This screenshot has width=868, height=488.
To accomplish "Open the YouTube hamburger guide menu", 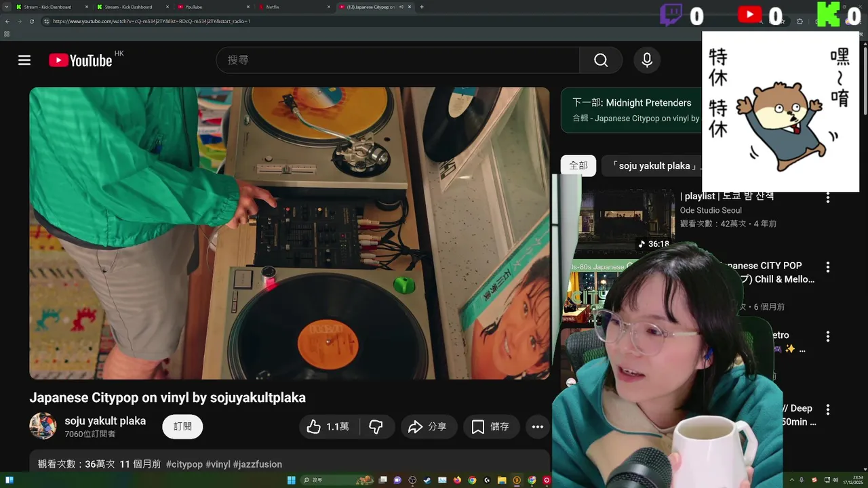I will [x=24, y=60].
